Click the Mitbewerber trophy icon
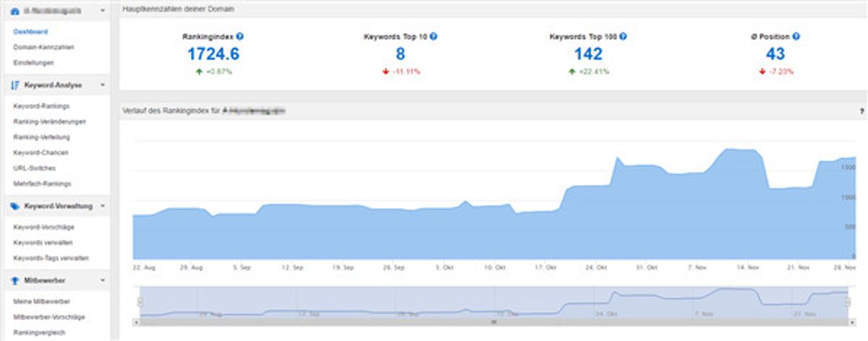Image resolution: width=868 pixels, height=341 pixels. point(15,280)
